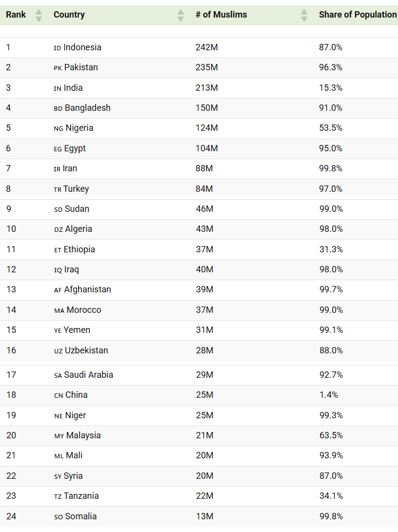Open Nigeria in the country list
Viewport: 398px width, 532px height.
[80, 128]
